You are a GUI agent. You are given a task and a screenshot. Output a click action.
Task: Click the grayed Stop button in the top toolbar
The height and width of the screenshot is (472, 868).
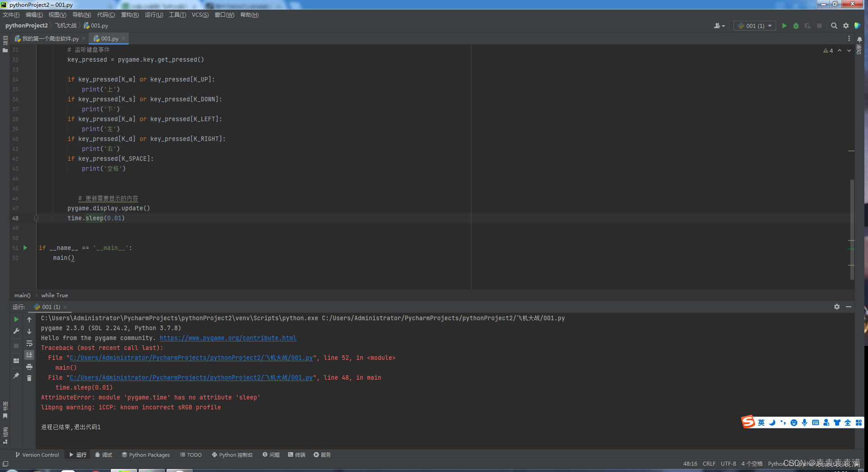pyautogui.click(x=819, y=26)
